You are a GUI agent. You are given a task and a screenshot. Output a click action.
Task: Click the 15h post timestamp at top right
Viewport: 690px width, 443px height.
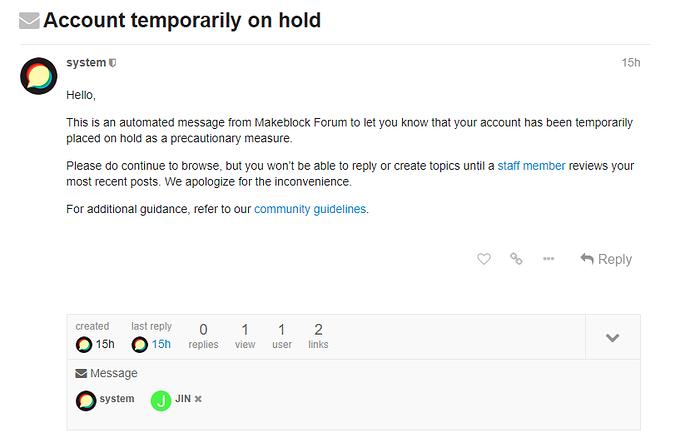pos(631,63)
